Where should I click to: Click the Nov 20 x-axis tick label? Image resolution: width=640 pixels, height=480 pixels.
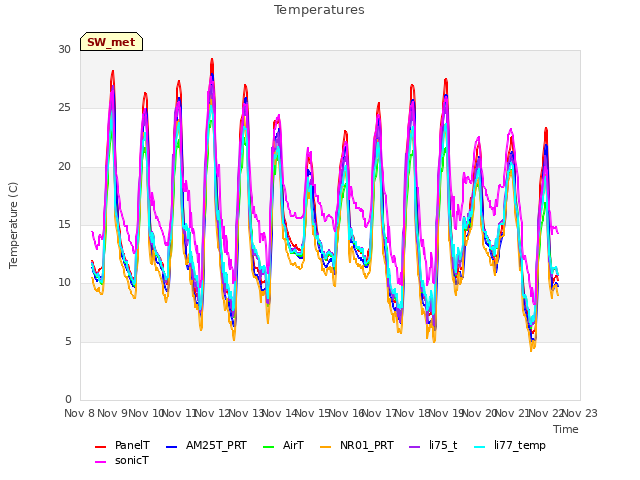pyautogui.click(x=479, y=413)
